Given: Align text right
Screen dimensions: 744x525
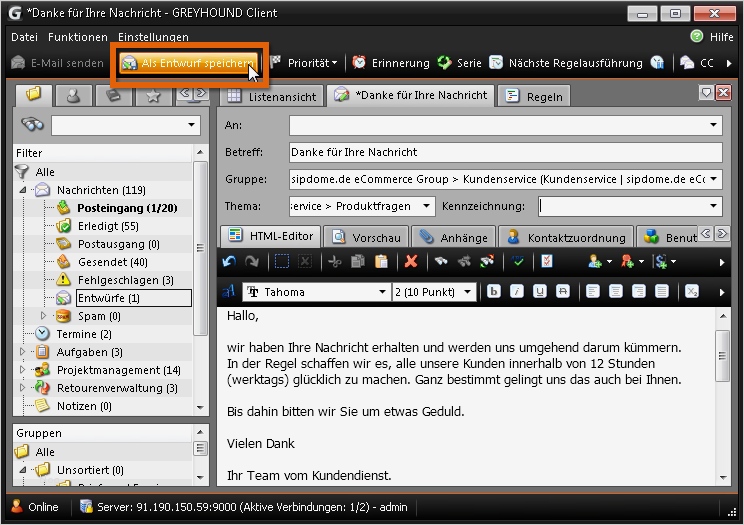Looking at the screenshot, I should click(x=639, y=291).
